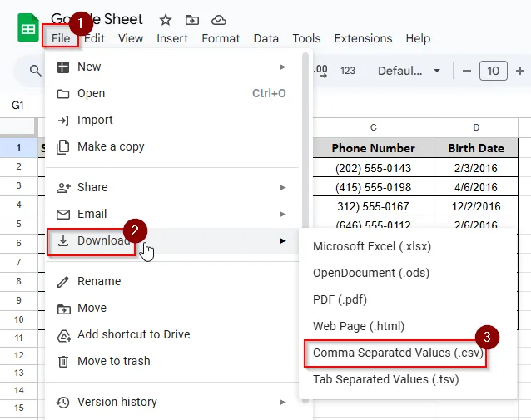Image resolution: width=531 pixels, height=420 pixels.
Task: Open the 123 number format menu
Action: pyautogui.click(x=348, y=71)
